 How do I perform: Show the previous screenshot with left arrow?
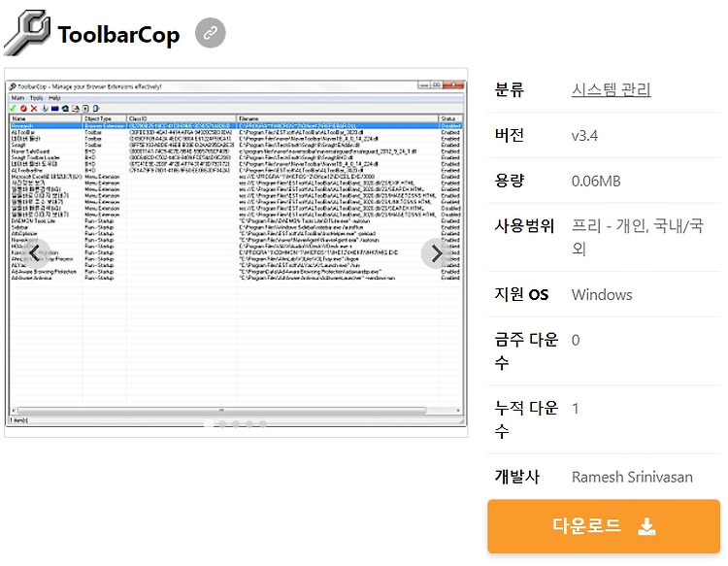click(x=35, y=253)
